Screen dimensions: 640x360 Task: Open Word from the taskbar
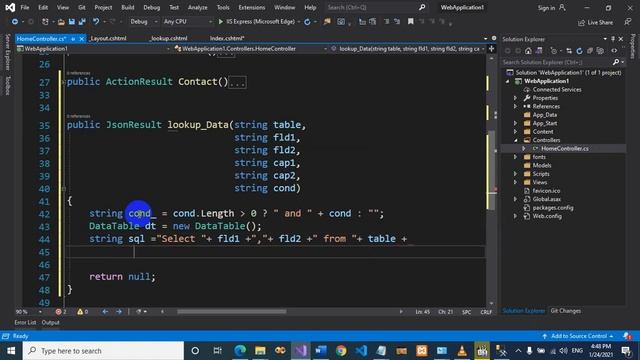click(321, 351)
